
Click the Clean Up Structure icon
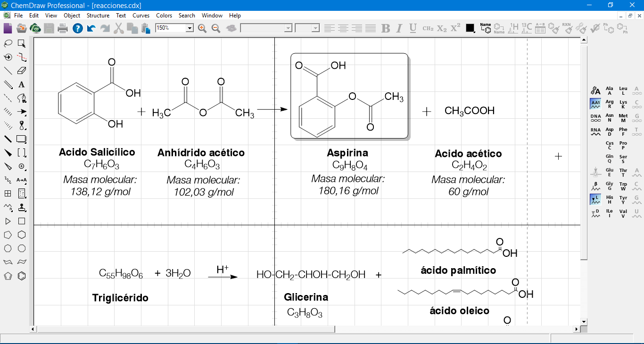tap(554, 28)
